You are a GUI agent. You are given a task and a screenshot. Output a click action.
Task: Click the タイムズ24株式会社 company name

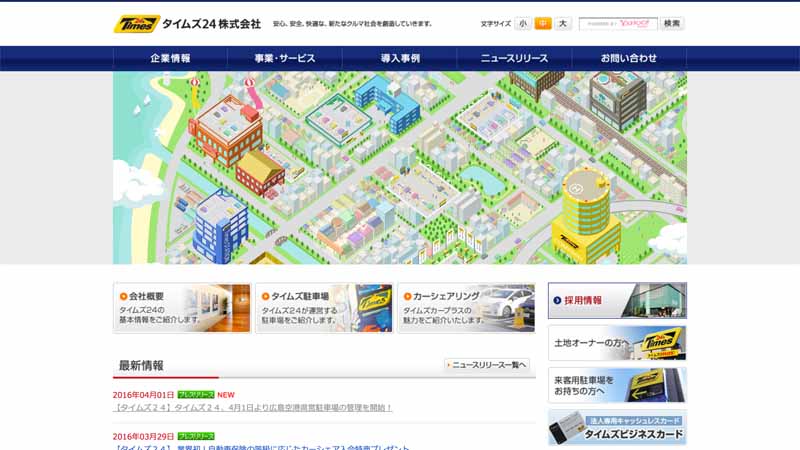(211, 24)
